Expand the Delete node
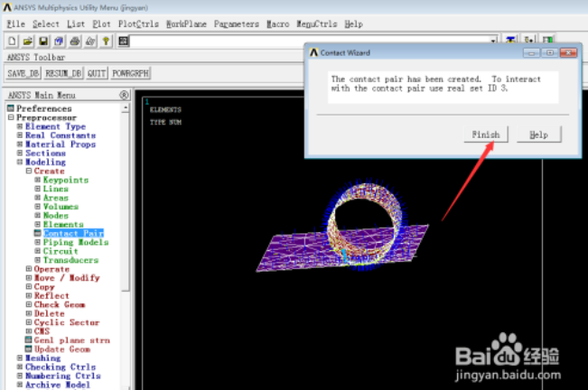Image resolution: width=588 pixels, height=390 pixels. 29,313
